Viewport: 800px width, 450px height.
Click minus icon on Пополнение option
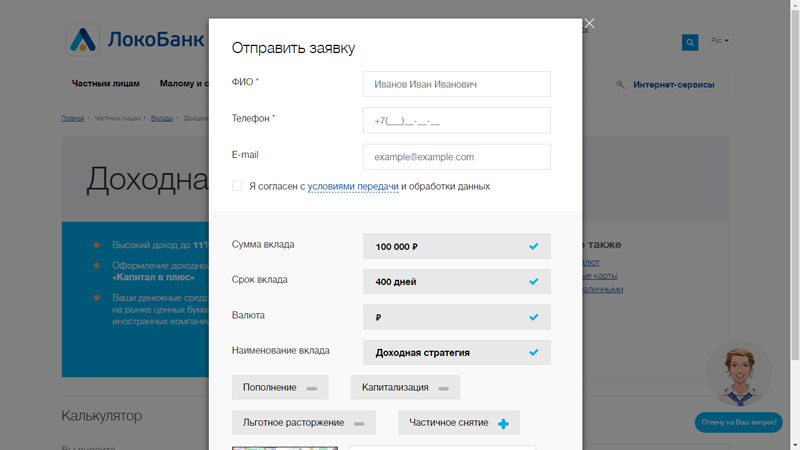coord(312,389)
